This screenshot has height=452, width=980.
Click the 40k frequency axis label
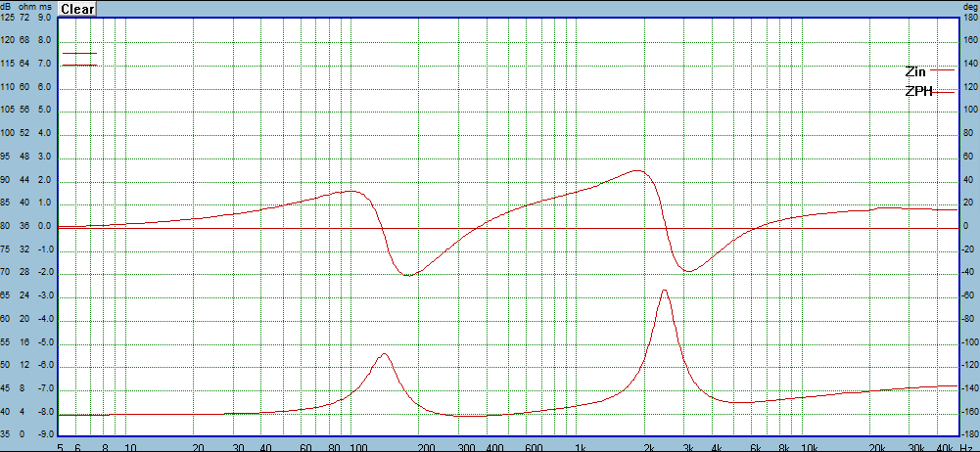pos(945,447)
